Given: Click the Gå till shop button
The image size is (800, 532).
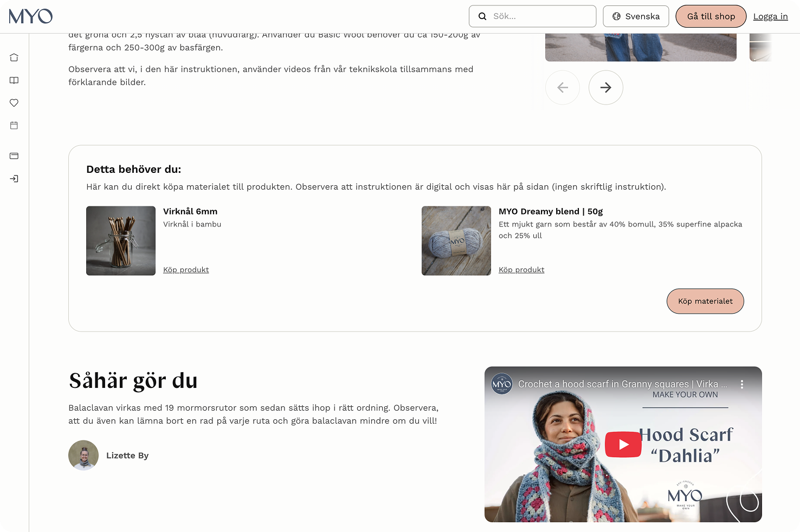Looking at the screenshot, I should point(711,16).
